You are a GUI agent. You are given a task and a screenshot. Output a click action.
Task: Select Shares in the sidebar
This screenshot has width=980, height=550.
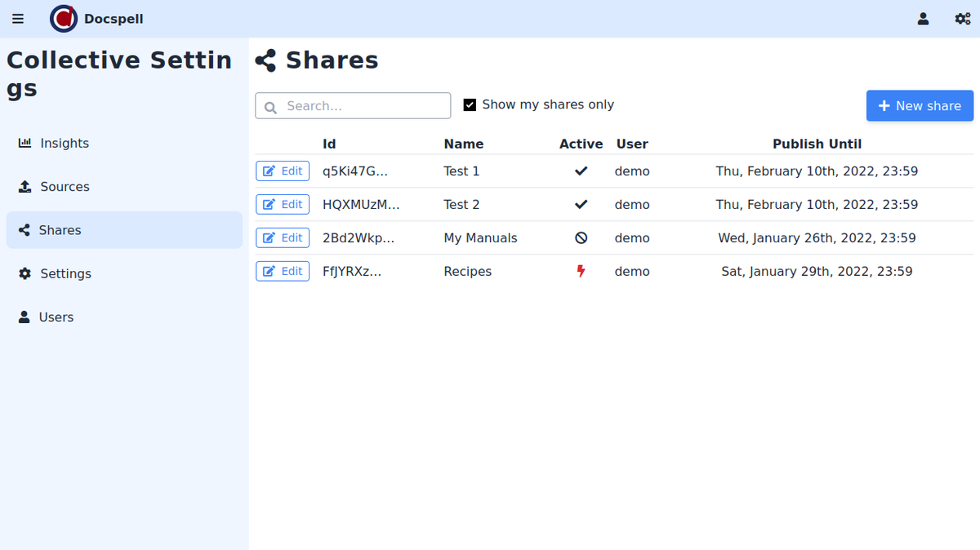click(60, 230)
